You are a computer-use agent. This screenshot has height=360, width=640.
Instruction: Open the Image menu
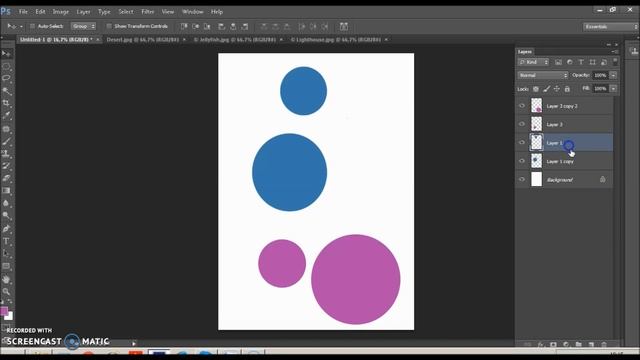pos(60,12)
